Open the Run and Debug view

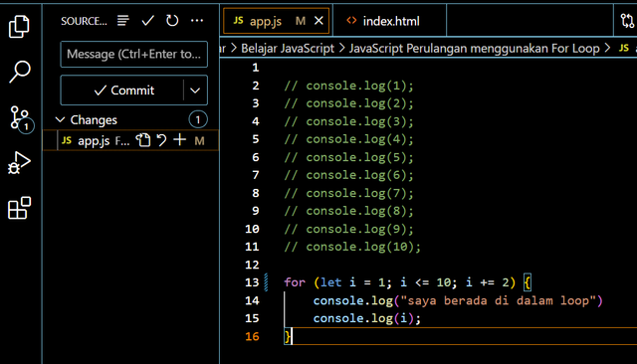click(19, 163)
